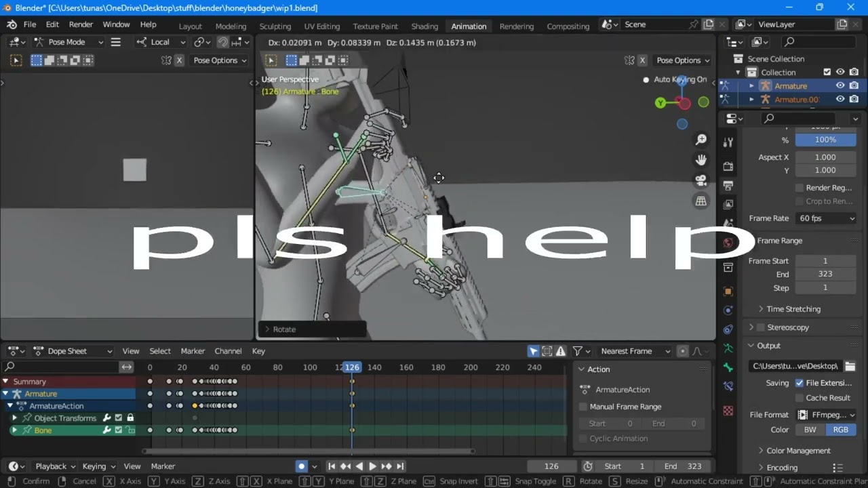Image resolution: width=868 pixels, height=488 pixels.
Task: Open the Bone properties tab
Action: point(728,367)
